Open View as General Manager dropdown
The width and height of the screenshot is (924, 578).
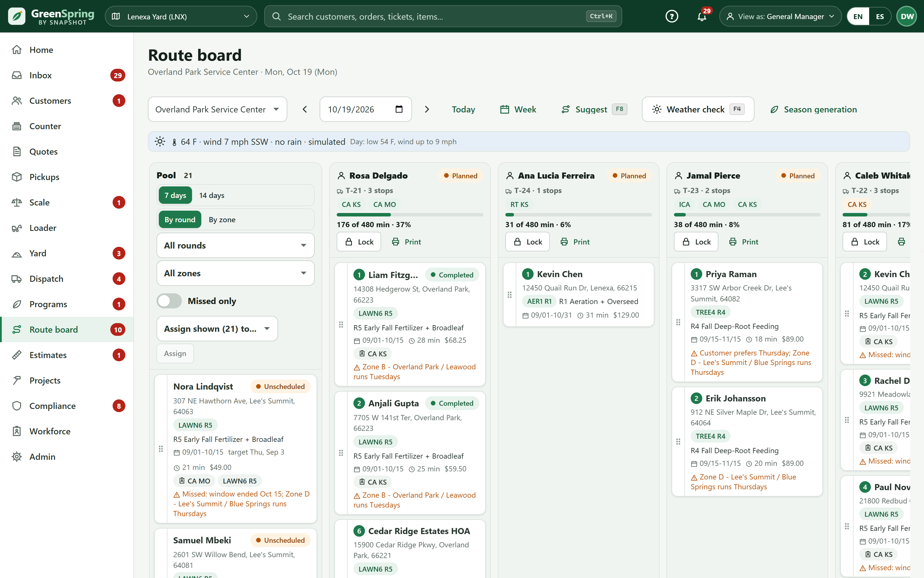(x=780, y=16)
